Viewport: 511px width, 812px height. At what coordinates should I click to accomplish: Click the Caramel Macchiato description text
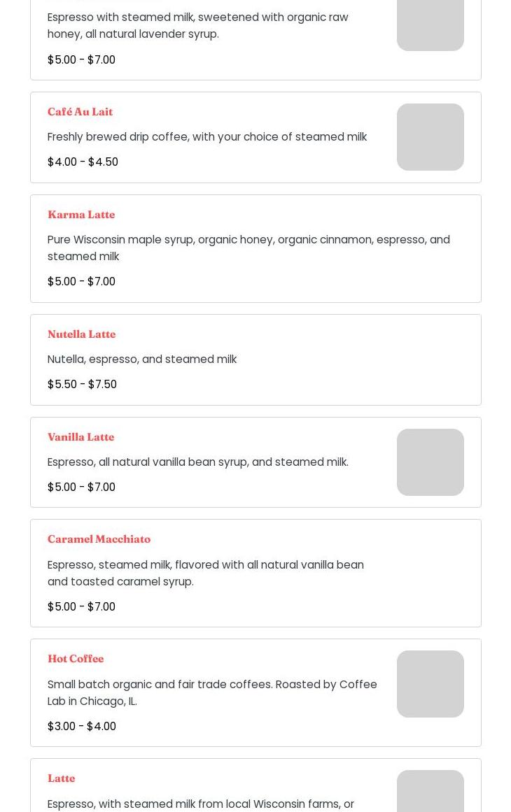click(x=205, y=574)
